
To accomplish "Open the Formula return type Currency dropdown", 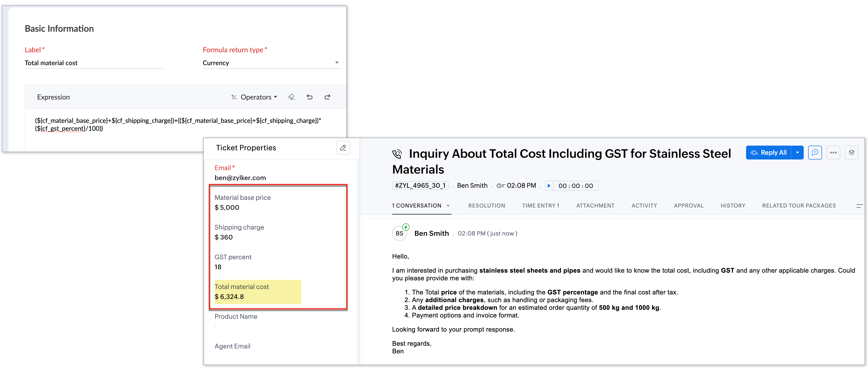I will [272, 63].
